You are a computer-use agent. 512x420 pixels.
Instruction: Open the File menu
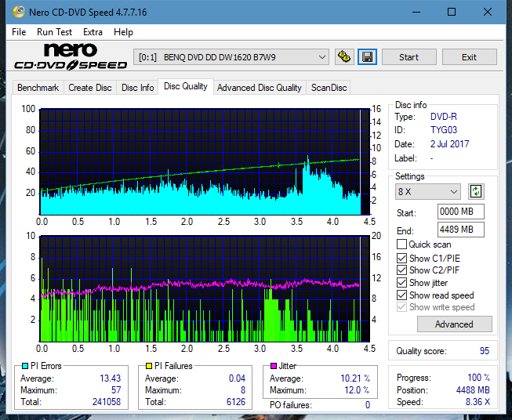19,32
